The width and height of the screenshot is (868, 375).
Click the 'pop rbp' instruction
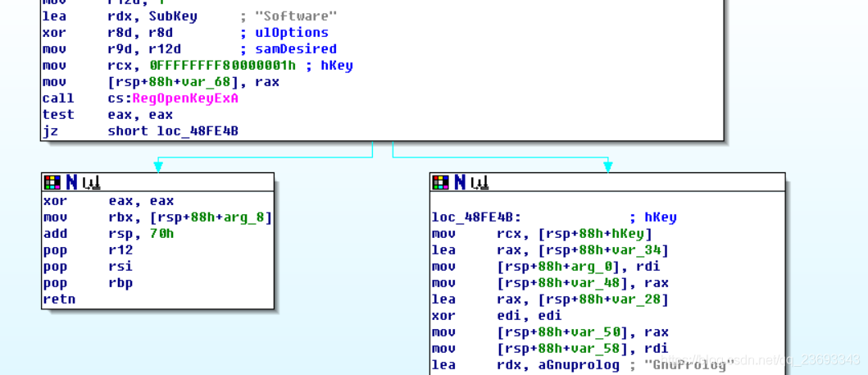click(88, 283)
